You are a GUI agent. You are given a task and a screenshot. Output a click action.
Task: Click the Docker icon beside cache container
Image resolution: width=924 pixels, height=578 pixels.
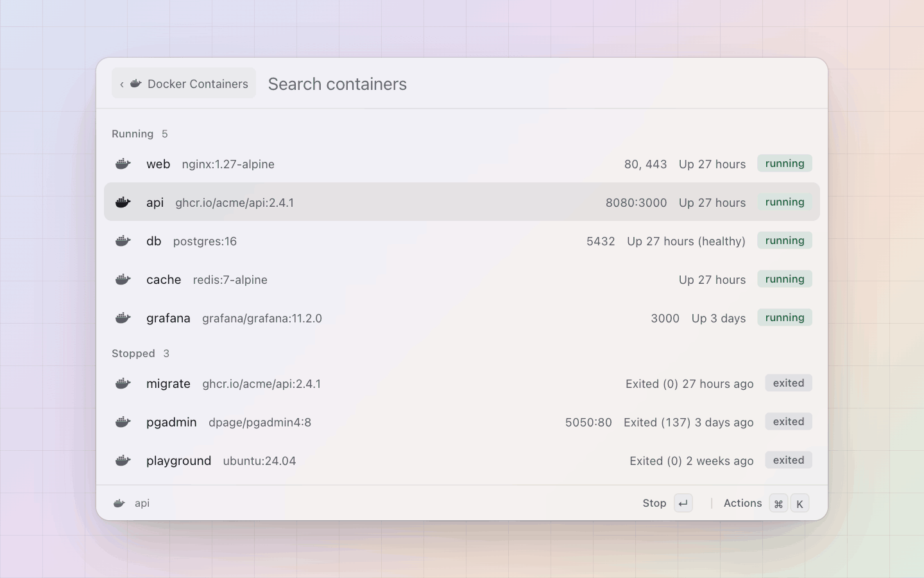123,279
